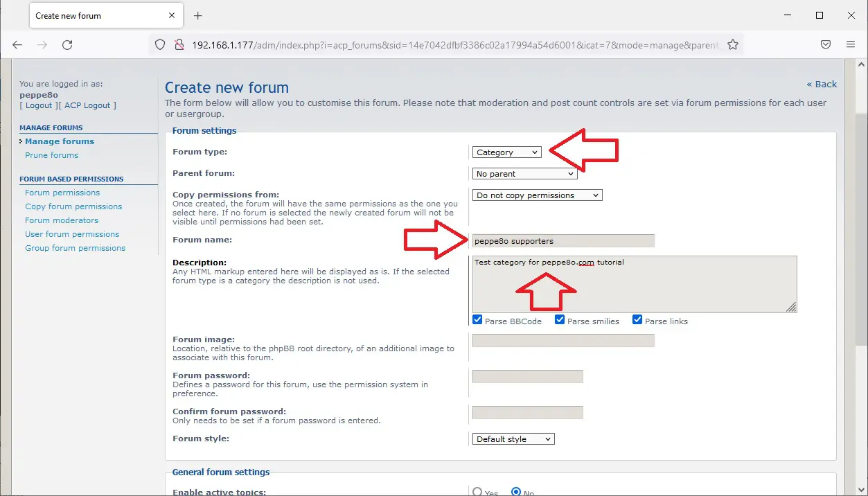Click the browser forward arrow
Image resolution: width=868 pixels, height=496 pixels.
[x=42, y=44]
